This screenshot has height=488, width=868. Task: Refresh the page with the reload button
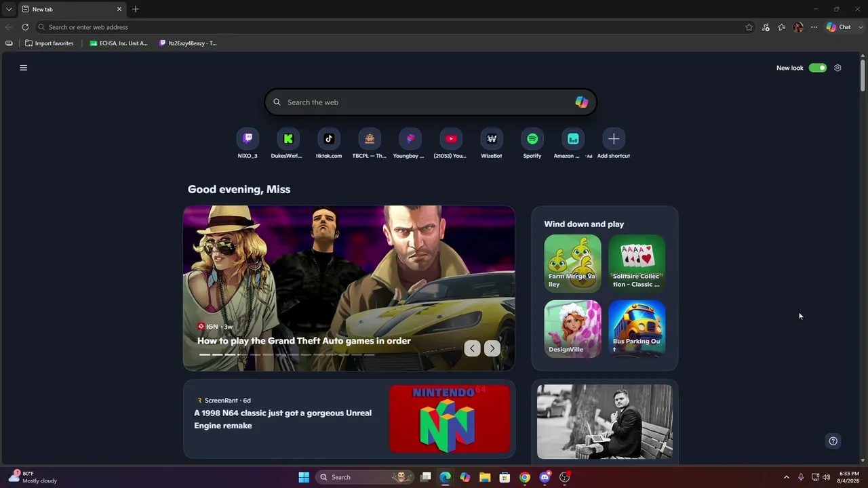click(x=25, y=27)
